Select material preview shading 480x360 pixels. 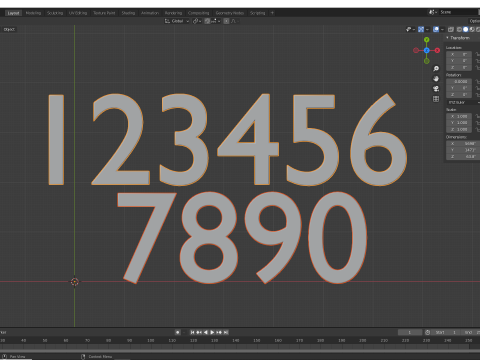[x=472, y=29]
